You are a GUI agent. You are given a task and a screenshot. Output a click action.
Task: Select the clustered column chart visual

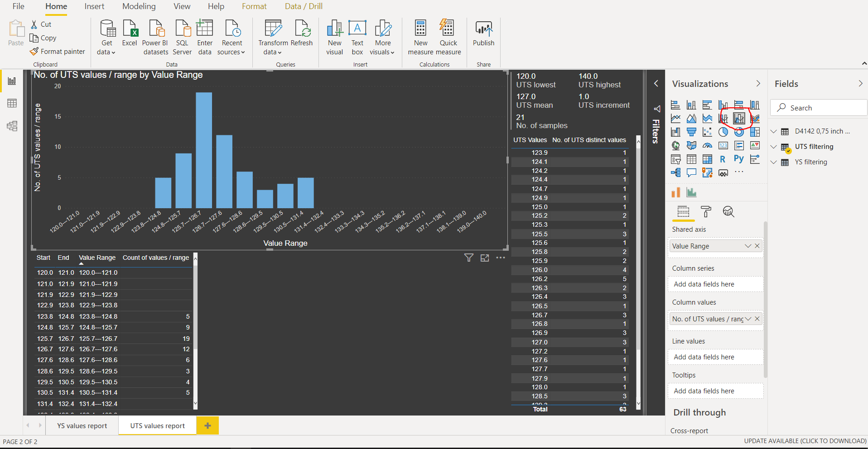tap(723, 105)
